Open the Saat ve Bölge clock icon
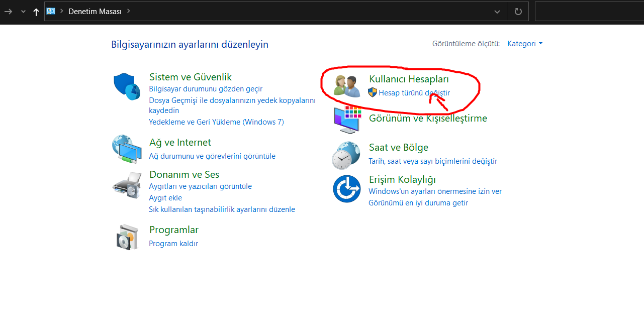This screenshot has height=333, width=644. (346, 155)
